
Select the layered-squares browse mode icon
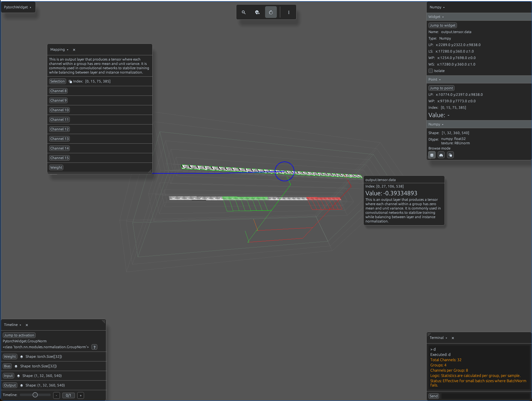450,155
